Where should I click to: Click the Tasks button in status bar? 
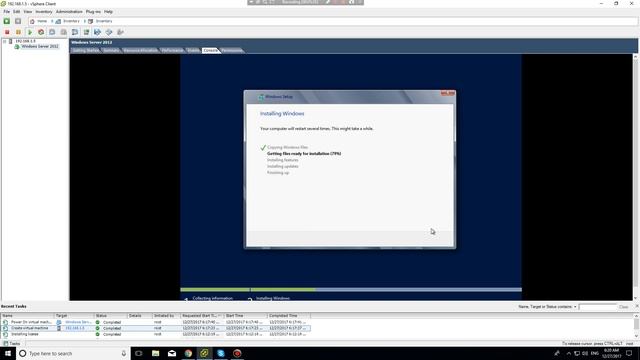pos(11,344)
